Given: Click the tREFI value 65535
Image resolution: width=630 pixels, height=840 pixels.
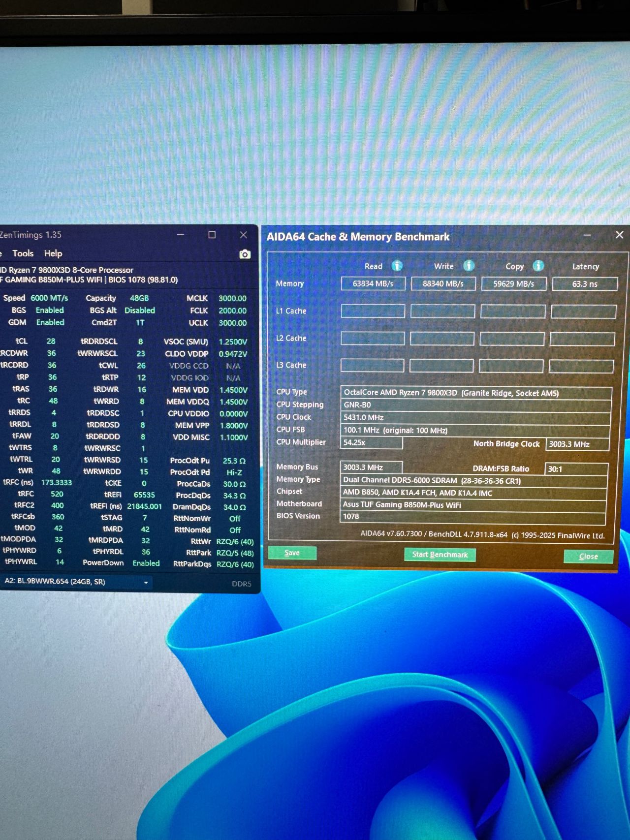Looking at the screenshot, I should click(144, 495).
